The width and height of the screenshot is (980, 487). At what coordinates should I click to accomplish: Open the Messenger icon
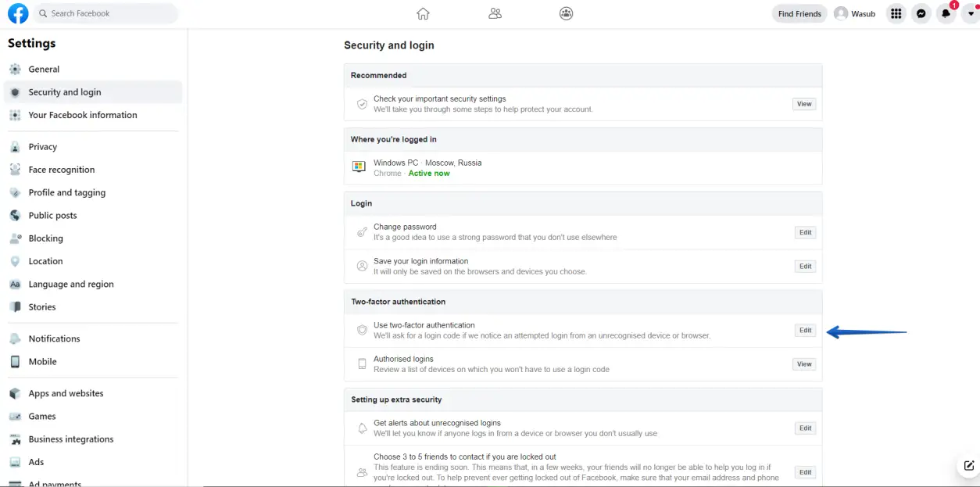(921, 13)
